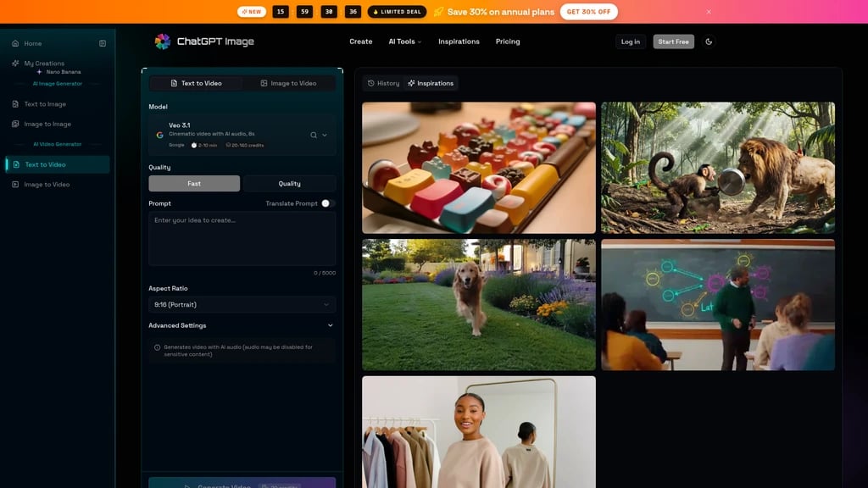The image size is (868, 488).
Task: Click the ChatGPT Image logo icon
Action: click(162, 42)
